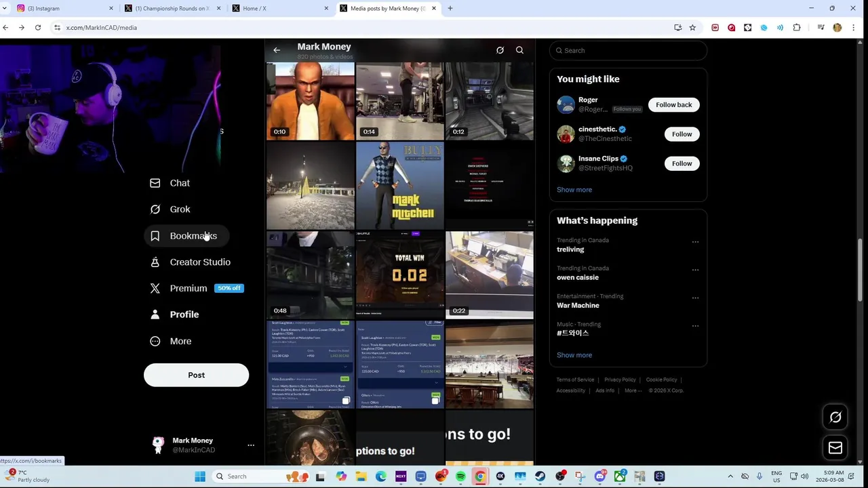Screen dimensions: 868x488
Task: Open the War Machine trending topic
Action: pyautogui.click(x=578, y=306)
